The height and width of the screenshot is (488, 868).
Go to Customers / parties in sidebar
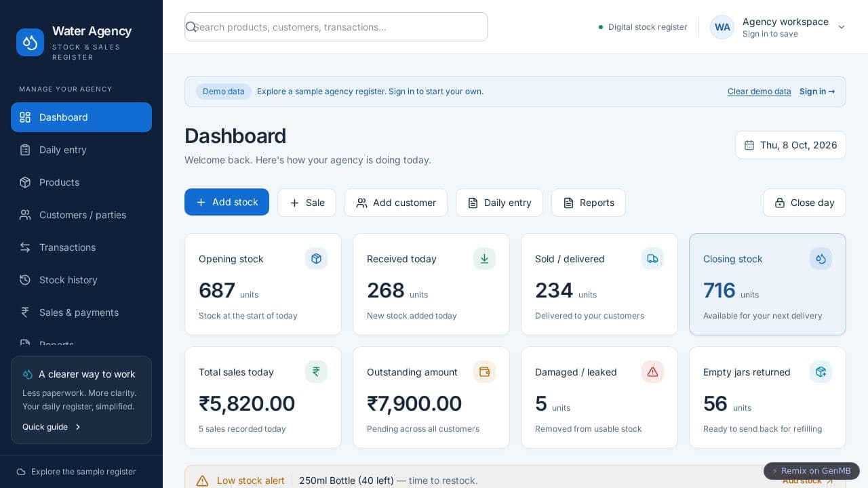81,215
